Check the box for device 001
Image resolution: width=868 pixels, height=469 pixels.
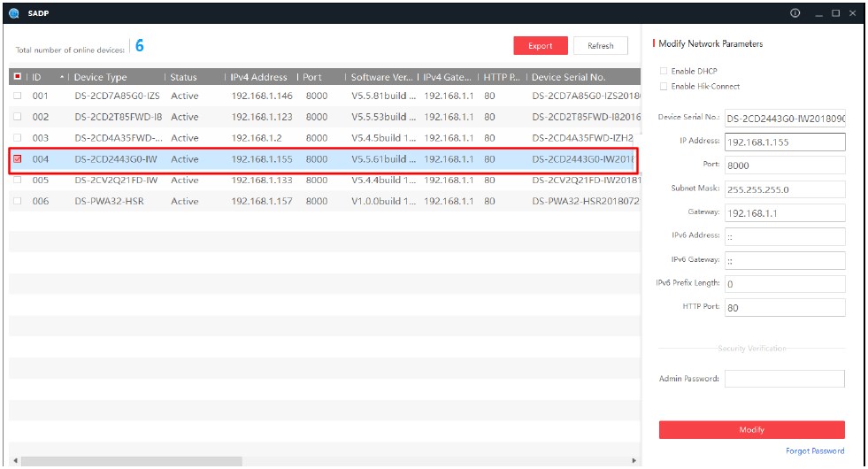coord(17,96)
